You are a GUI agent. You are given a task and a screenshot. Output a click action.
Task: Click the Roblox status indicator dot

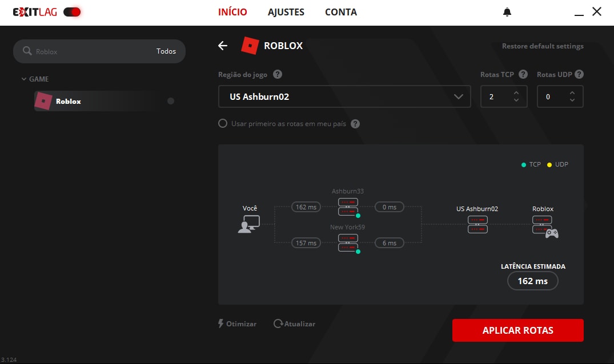click(171, 101)
